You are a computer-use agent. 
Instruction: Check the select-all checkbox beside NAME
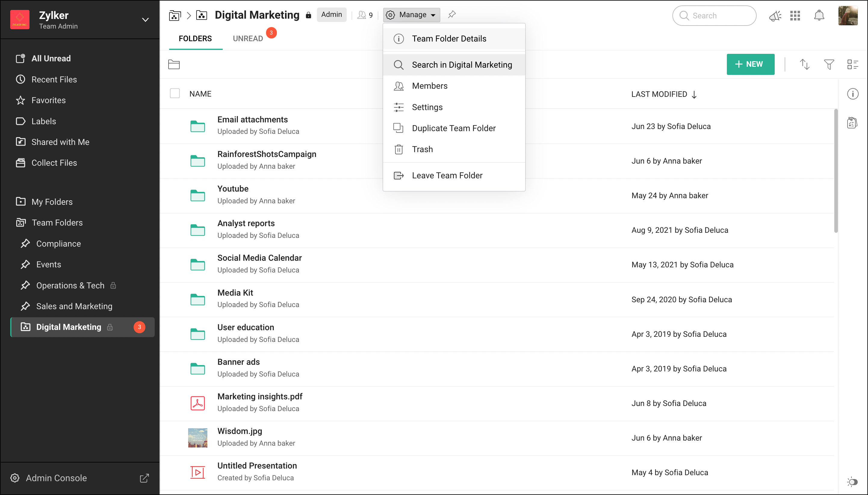175,94
